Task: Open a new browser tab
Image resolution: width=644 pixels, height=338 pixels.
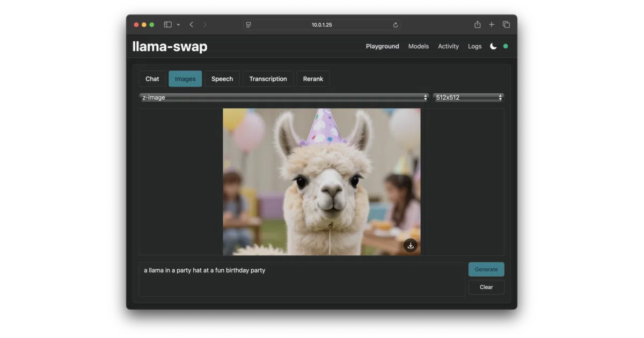Action: (492, 25)
